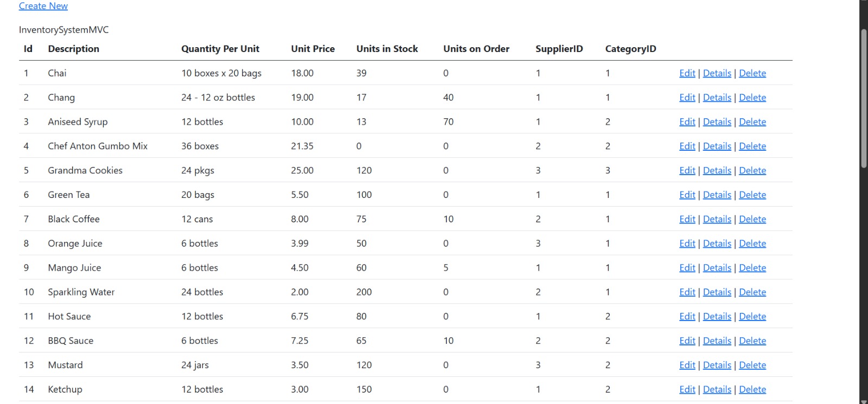Open Details for Hot Sauce

click(717, 316)
